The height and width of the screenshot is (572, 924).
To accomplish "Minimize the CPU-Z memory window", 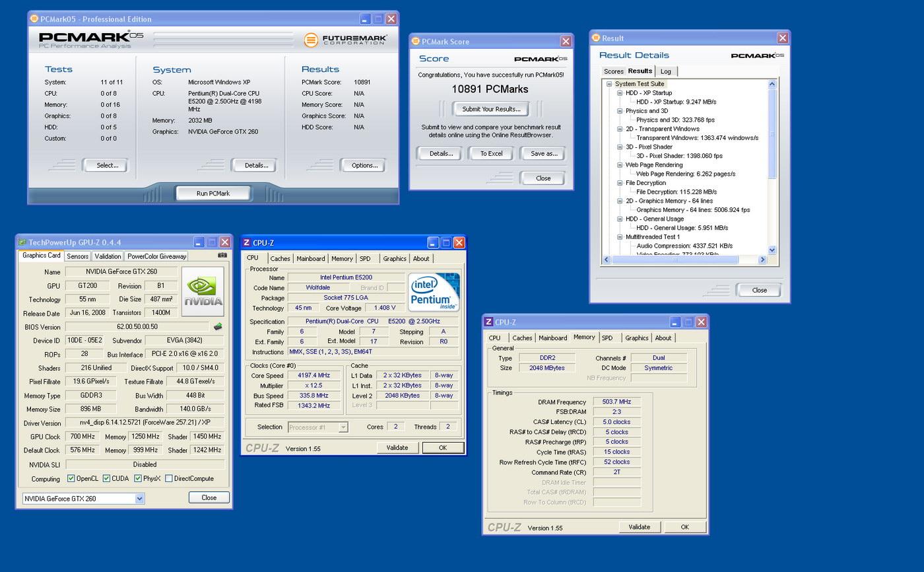I will pos(675,322).
